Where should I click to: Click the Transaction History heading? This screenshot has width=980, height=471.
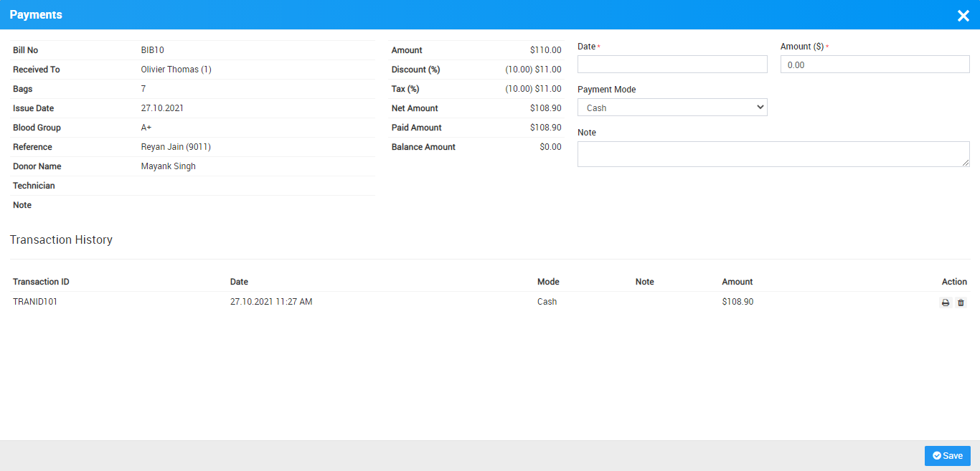point(61,239)
